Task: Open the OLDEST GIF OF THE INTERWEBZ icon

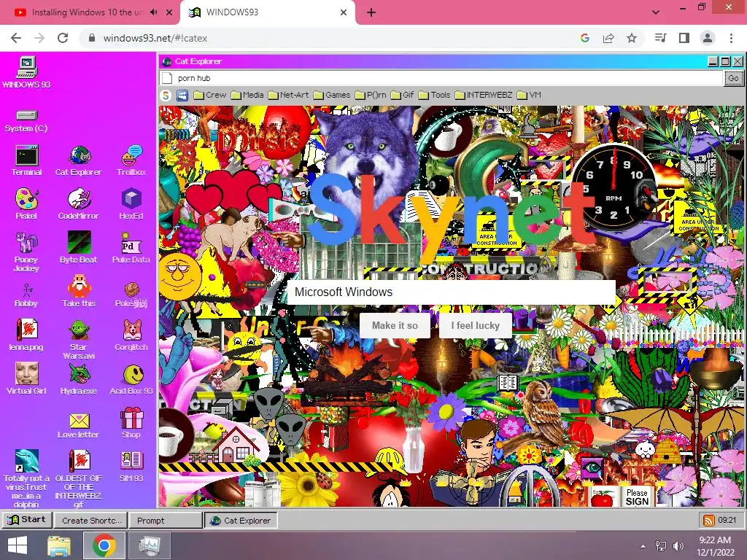Action: [x=79, y=478]
